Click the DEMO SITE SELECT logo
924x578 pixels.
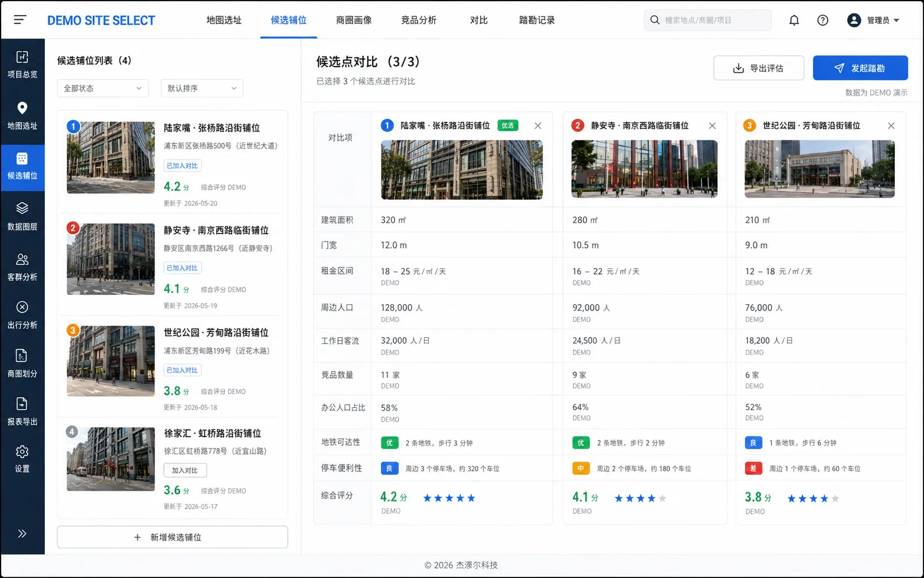[x=101, y=20]
